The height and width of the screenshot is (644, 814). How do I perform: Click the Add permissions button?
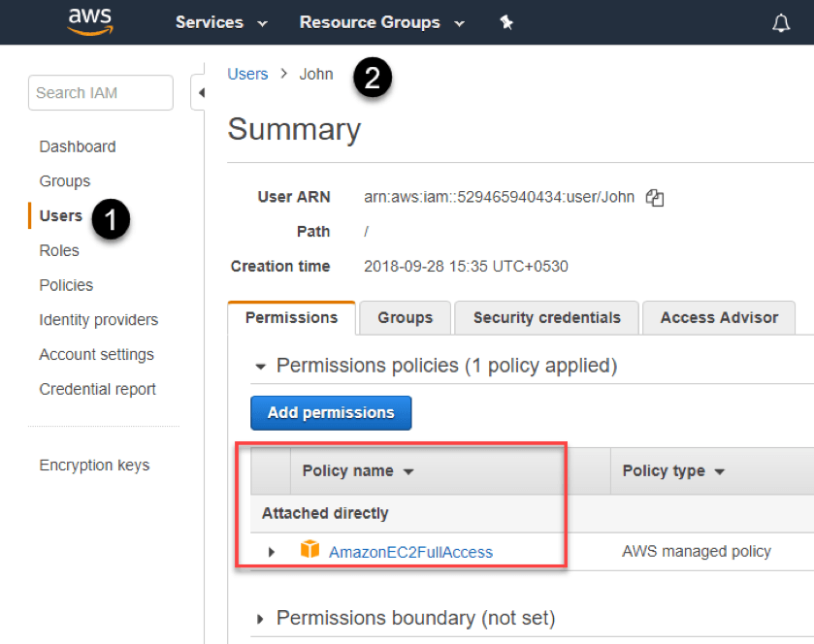[330, 412]
